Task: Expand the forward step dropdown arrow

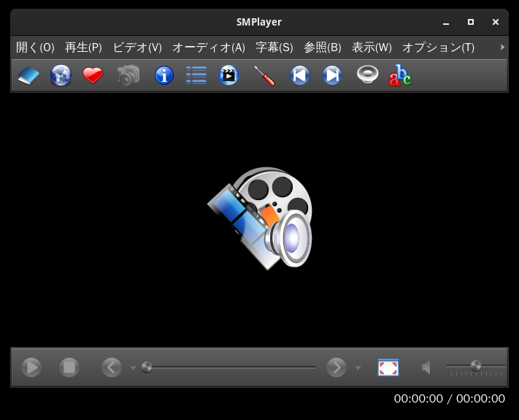Action: pyautogui.click(x=358, y=367)
